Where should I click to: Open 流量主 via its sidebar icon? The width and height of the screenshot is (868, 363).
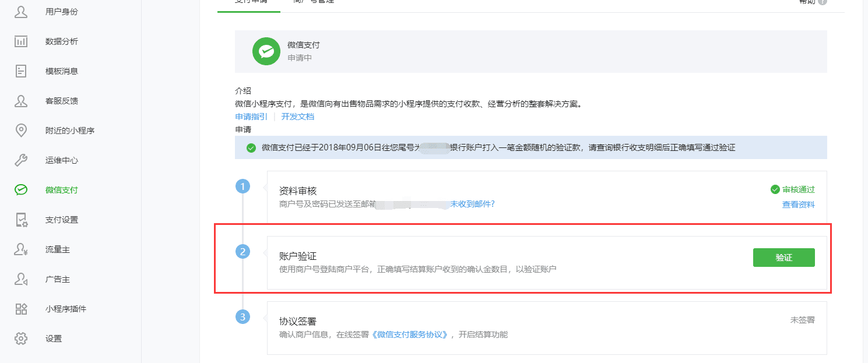pos(21,249)
